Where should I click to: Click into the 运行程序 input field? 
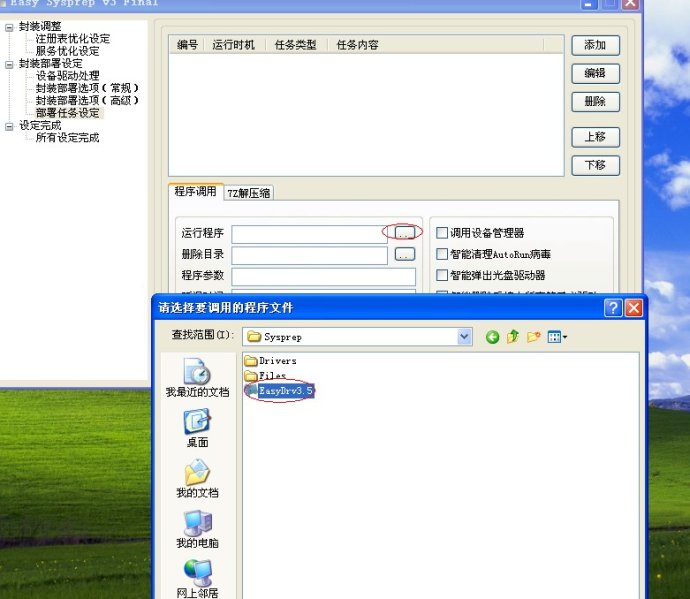click(309, 234)
